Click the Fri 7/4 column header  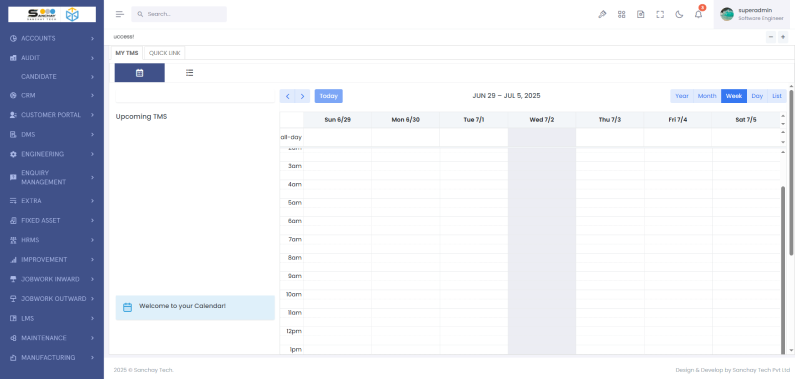coord(677,120)
